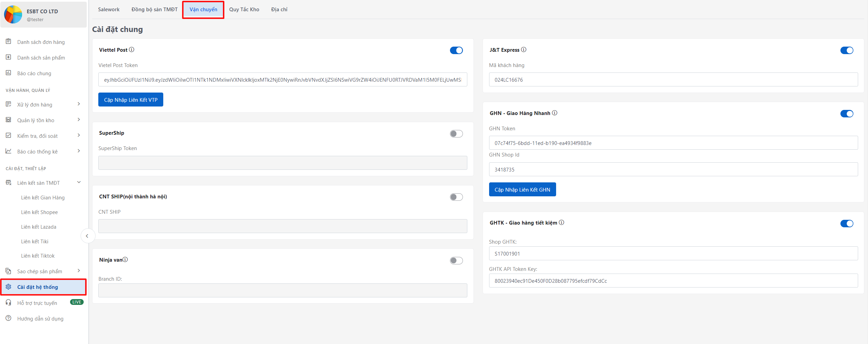The height and width of the screenshot is (344, 868).
Task: Click the info icon beside Viettel Post
Action: click(x=132, y=50)
